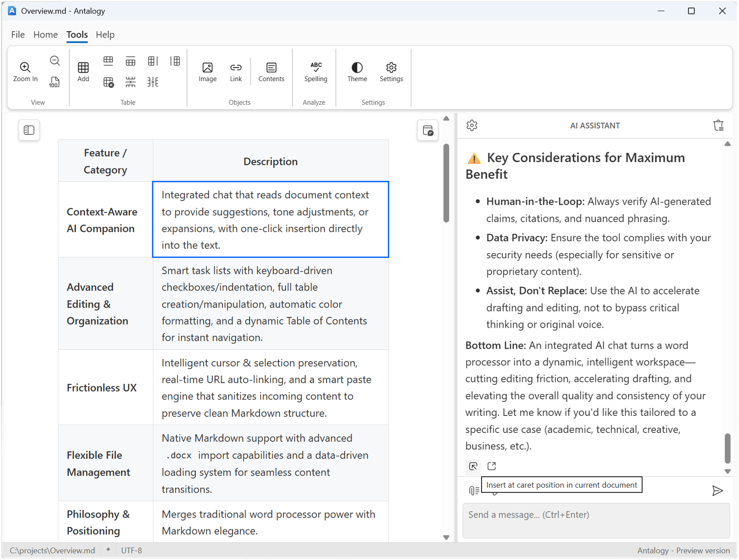This screenshot has width=739, height=560.
Task: Click the document vertical scrollbar thumb
Action: [447, 183]
